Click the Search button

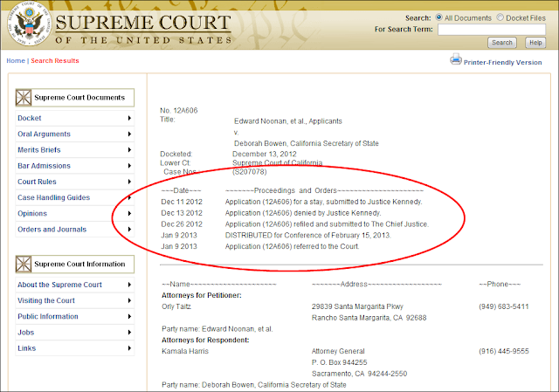click(x=502, y=43)
